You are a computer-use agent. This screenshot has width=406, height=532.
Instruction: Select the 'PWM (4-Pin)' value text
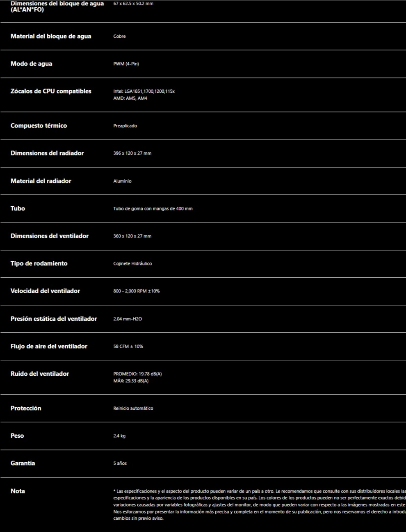point(126,64)
